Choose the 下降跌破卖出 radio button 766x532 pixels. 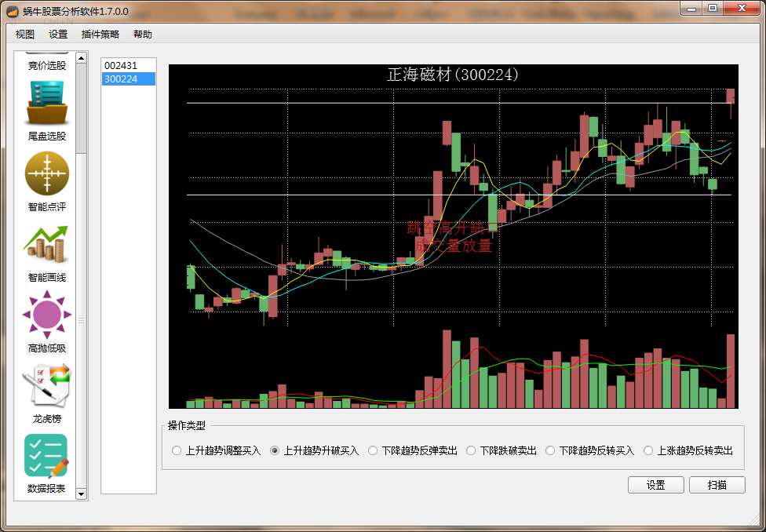point(471,450)
